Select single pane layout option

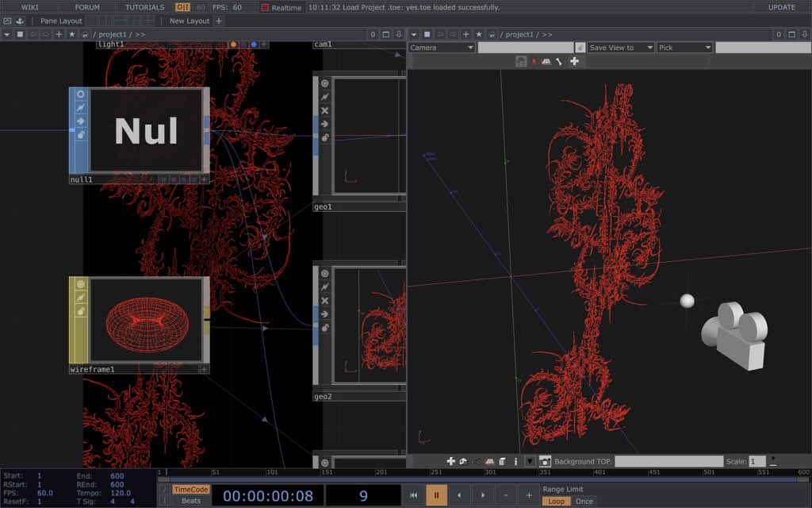click(x=91, y=21)
